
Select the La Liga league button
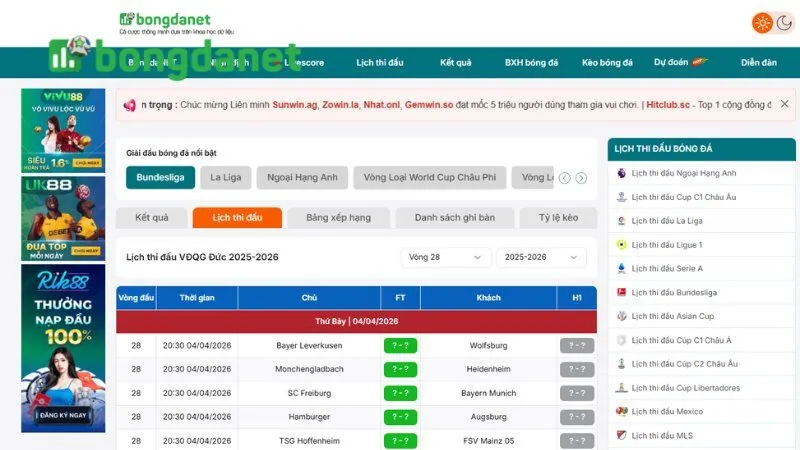225,178
